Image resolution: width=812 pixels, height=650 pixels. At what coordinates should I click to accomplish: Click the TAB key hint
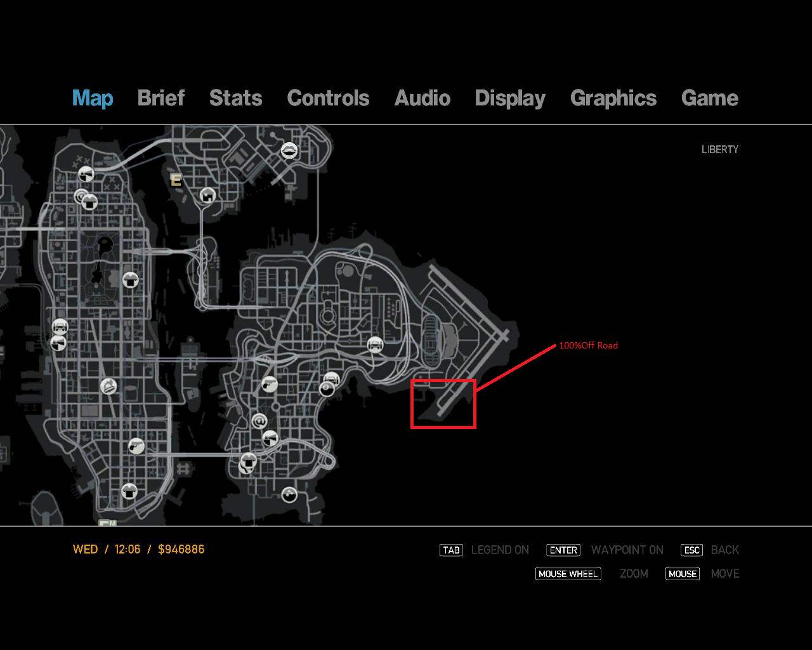(451, 550)
